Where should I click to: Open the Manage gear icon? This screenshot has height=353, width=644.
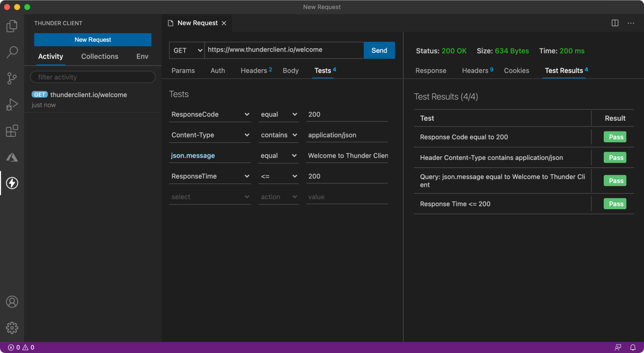point(12,328)
